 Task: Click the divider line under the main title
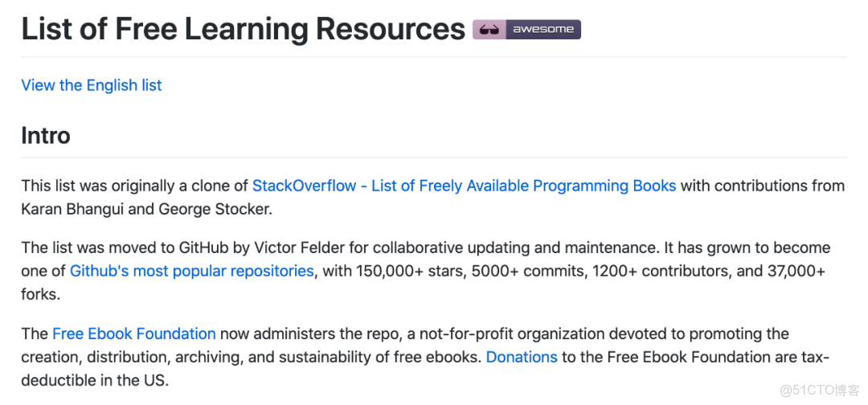pyautogui.click(x=434, y=57)
